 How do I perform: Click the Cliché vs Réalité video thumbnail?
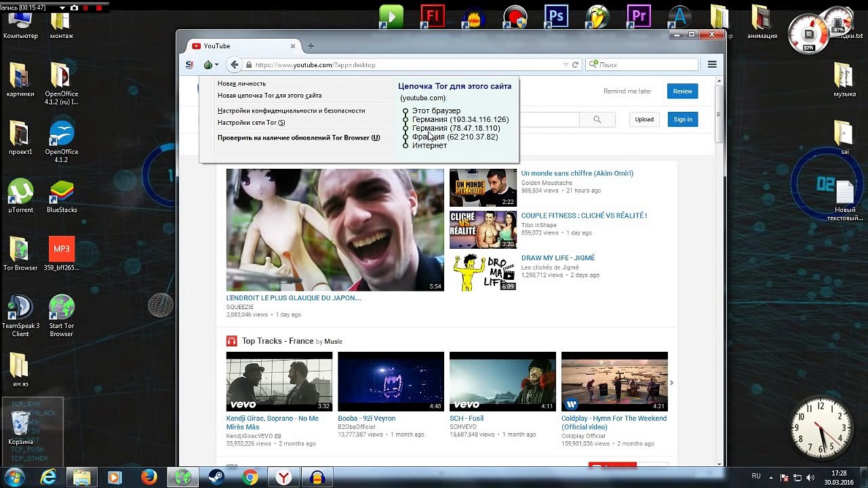[483, 230]
